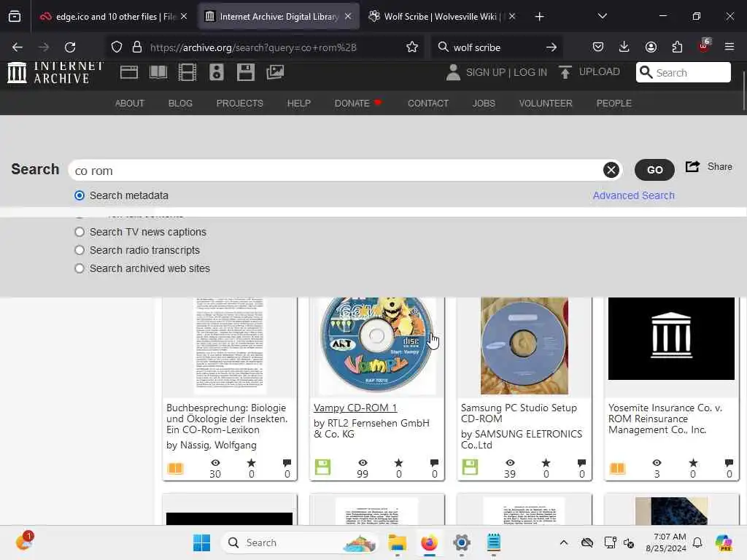Screen dimensions: 747x560
Task: Click the user avatar icon beside Sign Up
Action: point(453,72)
